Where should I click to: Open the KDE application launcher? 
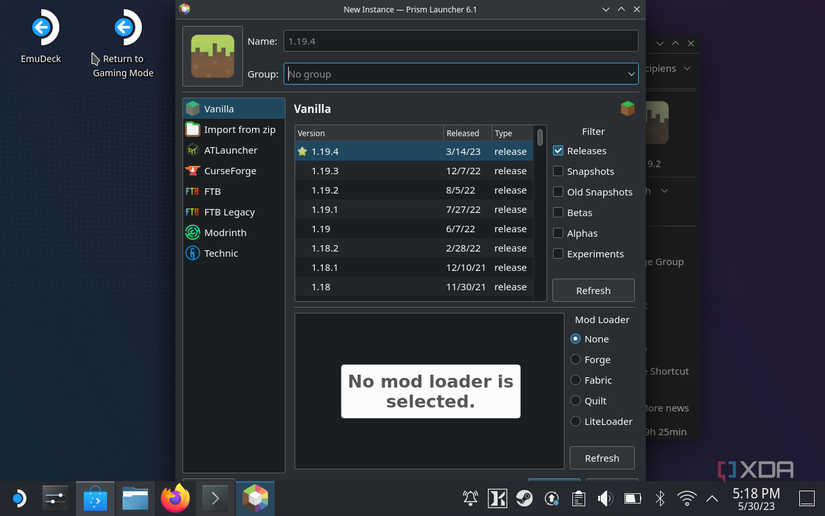(18, 498)
